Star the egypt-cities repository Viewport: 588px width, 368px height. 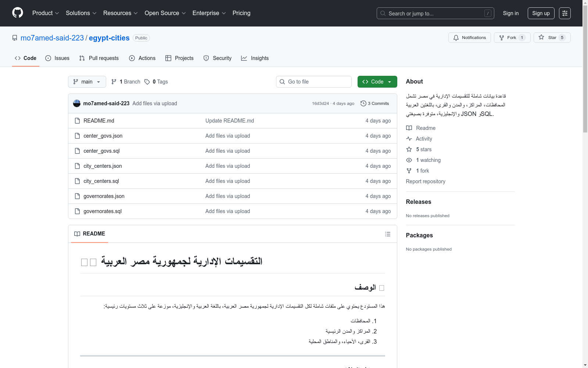point(552,38)
